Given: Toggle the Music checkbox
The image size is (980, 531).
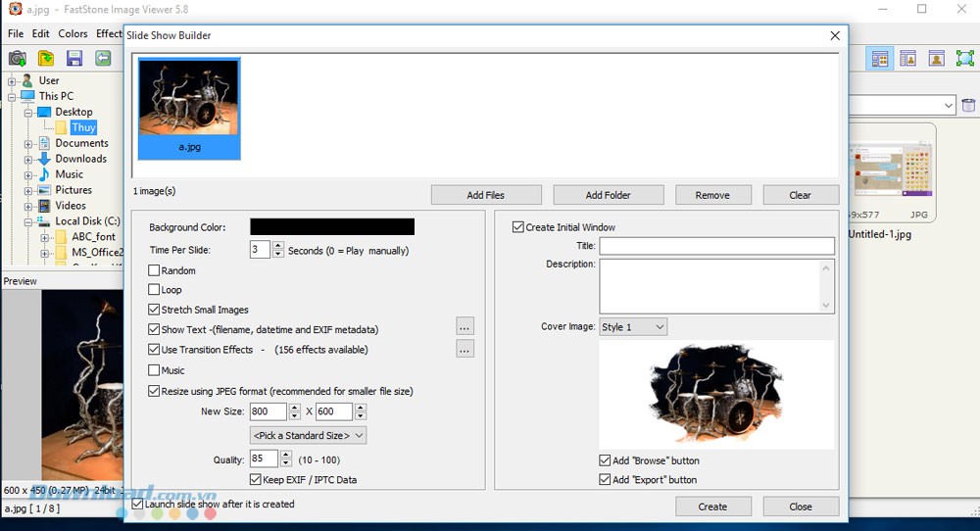Looking at the screenshot, I should 154,370.
